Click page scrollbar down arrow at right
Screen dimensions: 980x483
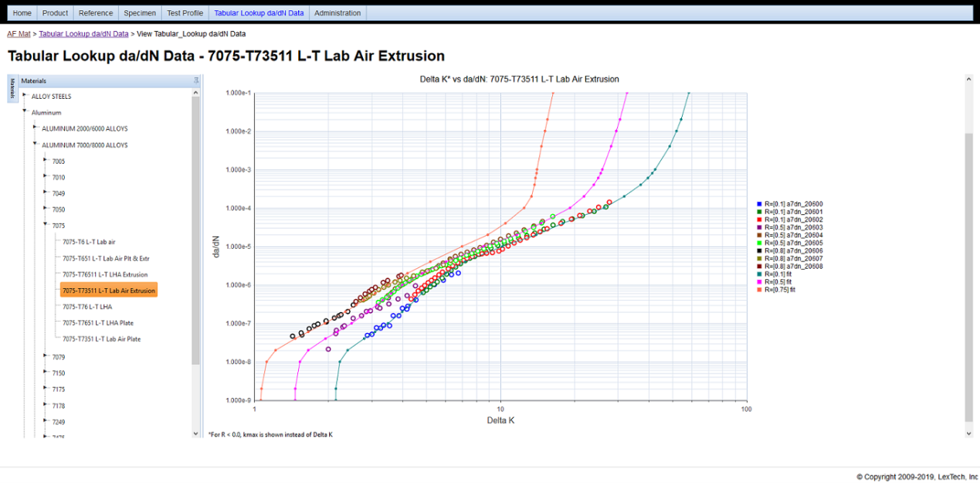click(x=968, y=434)
